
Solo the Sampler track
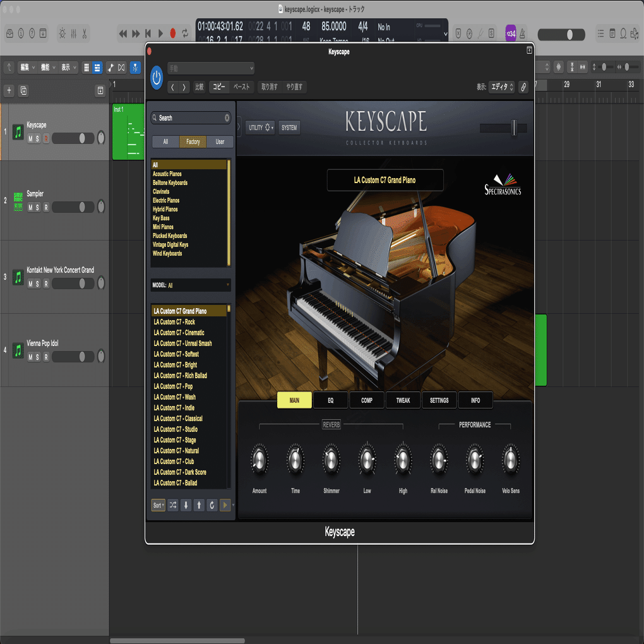pos(38,208)
